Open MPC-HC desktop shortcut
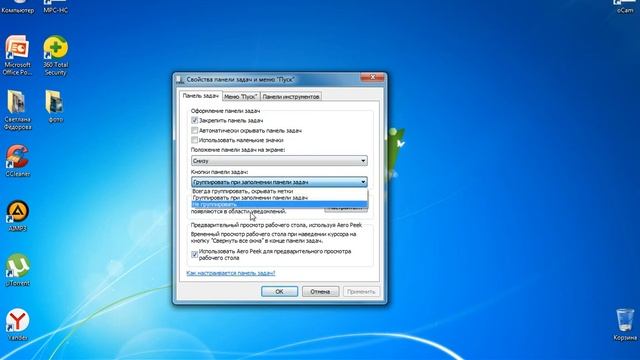The image size is (640, 360). tap(56, 7)
